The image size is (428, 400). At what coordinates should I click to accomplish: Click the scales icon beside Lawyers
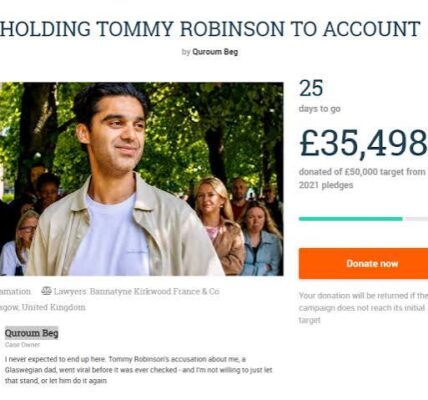click(46, 291)
